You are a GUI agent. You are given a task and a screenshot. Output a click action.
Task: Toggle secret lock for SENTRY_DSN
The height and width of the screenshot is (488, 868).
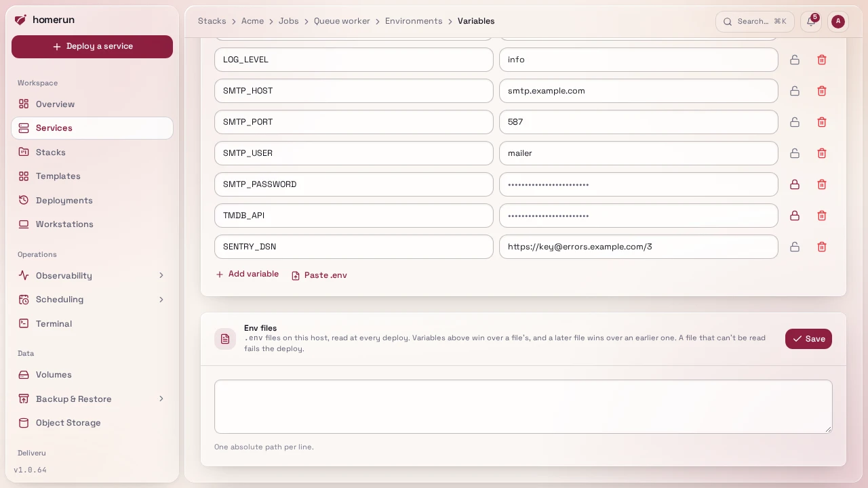point(795,247)
